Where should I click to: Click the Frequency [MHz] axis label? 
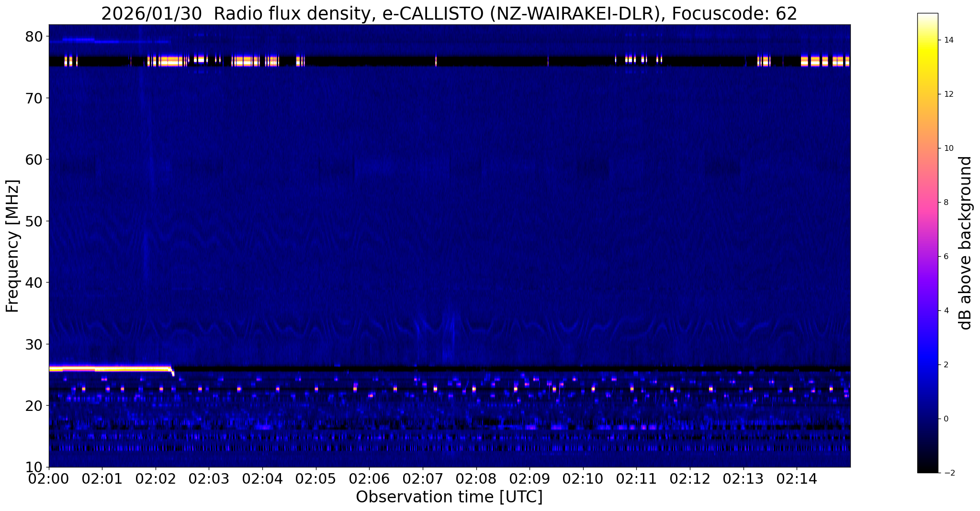coord(12,246)
